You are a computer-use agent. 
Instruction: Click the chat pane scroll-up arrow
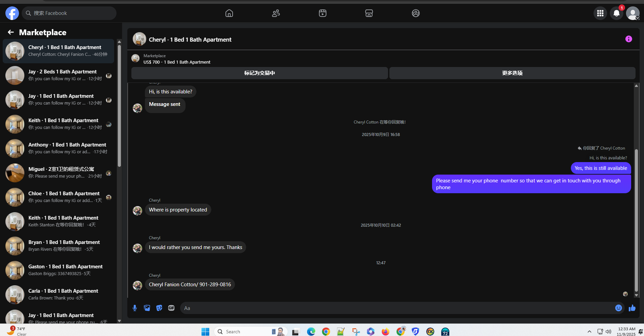pos(637,86)
